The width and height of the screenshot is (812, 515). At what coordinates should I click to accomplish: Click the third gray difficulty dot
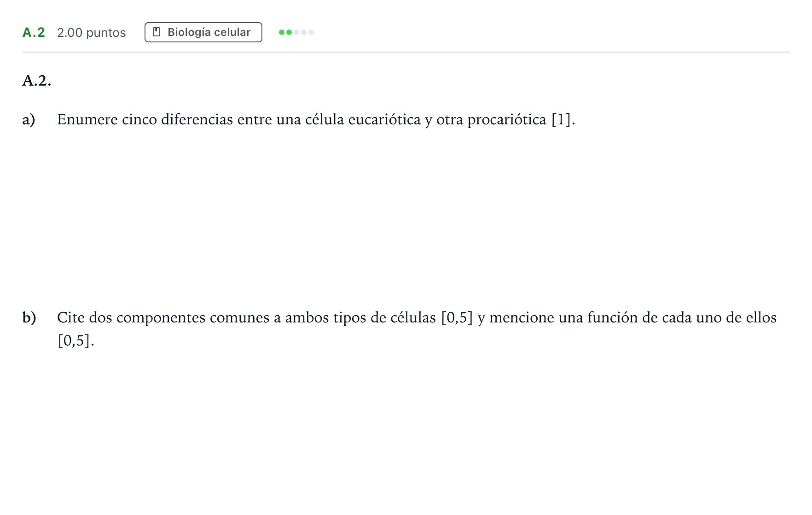click(x=296, y=32)
